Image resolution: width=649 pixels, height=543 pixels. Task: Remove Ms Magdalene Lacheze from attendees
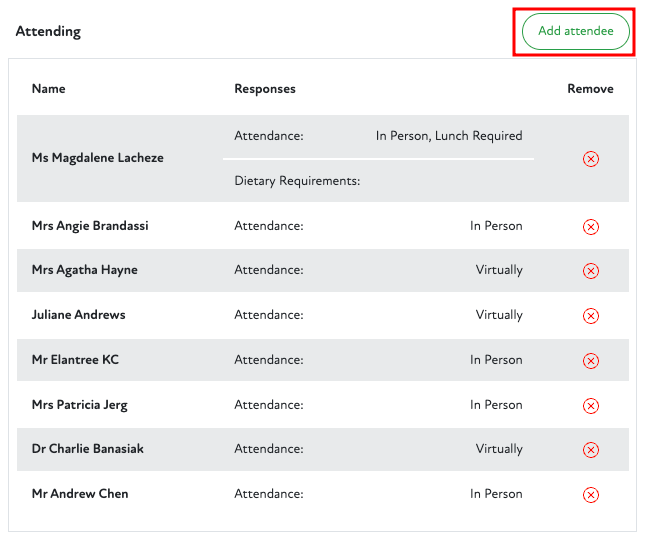[590, 159]
